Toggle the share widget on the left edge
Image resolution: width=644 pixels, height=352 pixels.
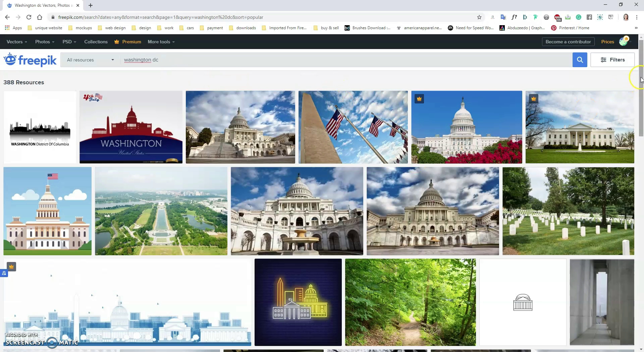tap(4, 273)
